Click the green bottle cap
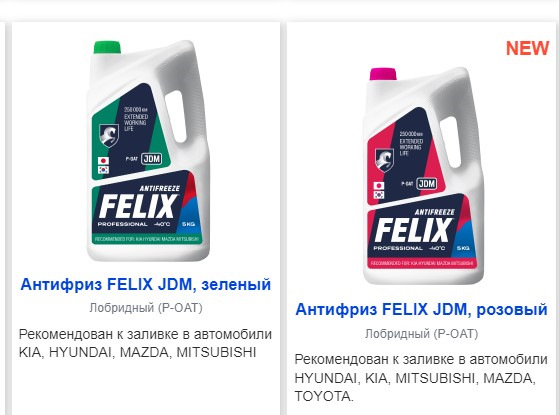 tap(107, 47)
